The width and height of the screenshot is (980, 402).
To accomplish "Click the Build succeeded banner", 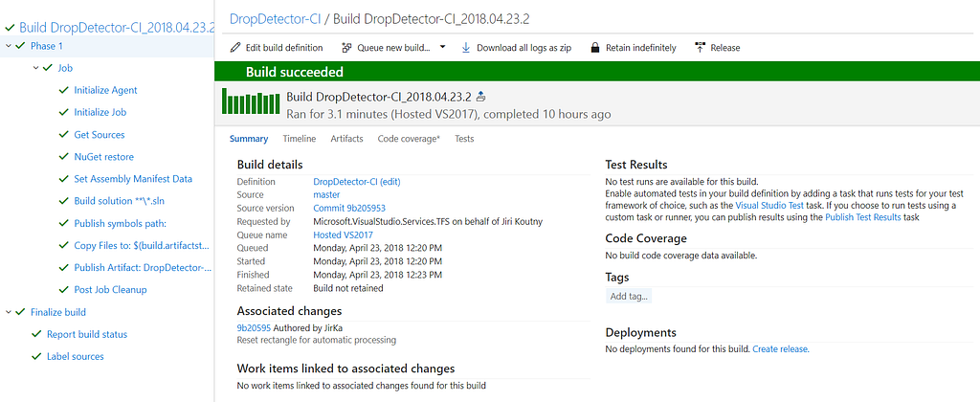I will click(x=597, y=72).
